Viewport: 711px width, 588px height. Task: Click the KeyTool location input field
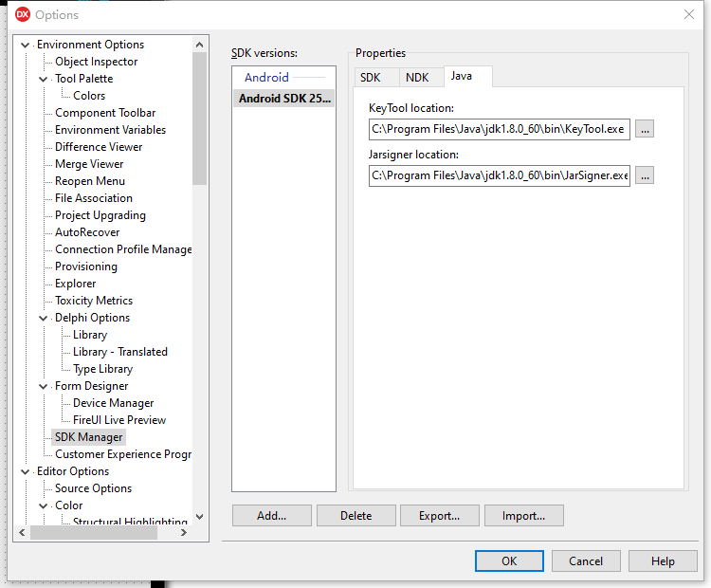click(500, 129)
